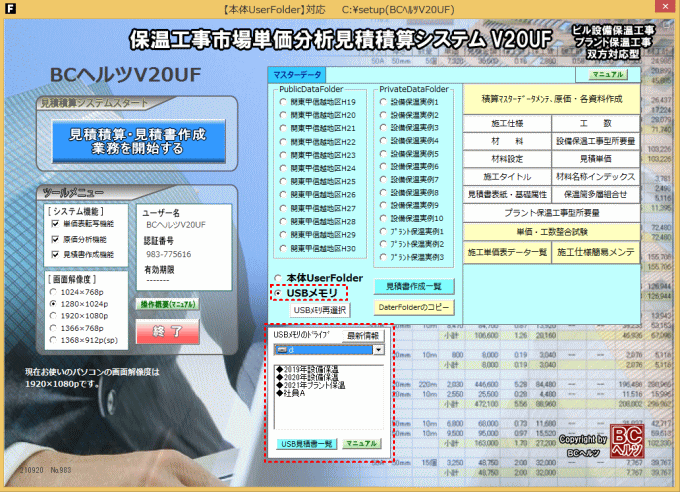Open the USB drive dropdown list
The image size is (680, 492).
(x=379, y=351)
